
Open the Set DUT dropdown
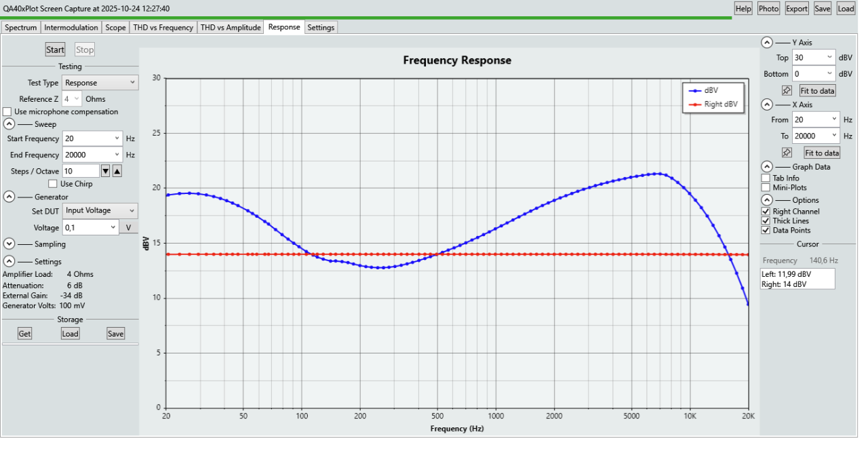100,211
